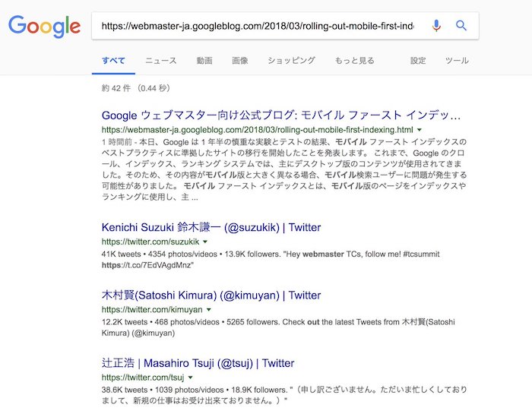This screenshot has height=414, width=532.
Task: Select the すべて tab
Action: 113,61
